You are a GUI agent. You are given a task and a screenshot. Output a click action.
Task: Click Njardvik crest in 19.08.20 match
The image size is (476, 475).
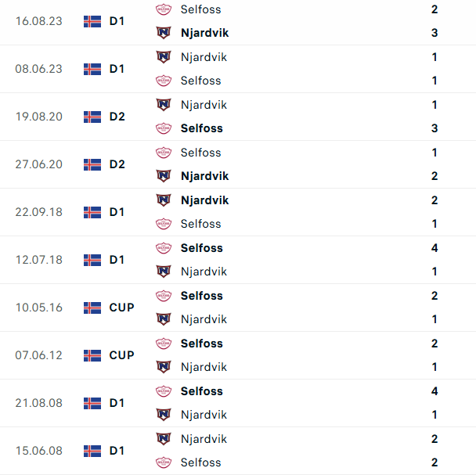click(164, 105)
